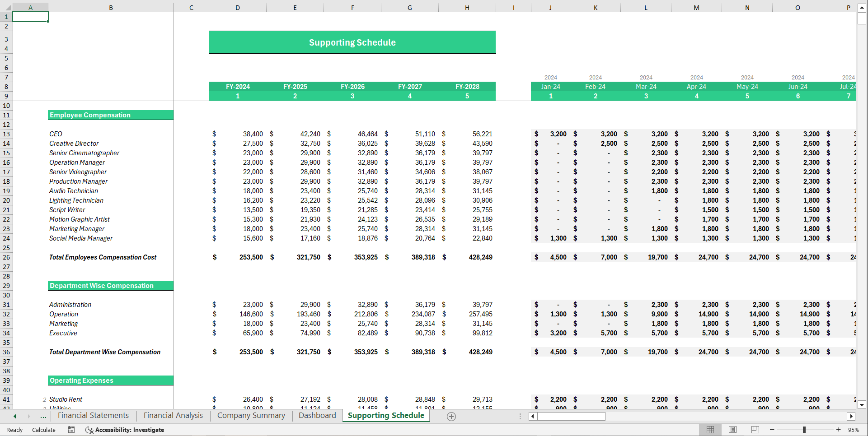Click the previous sheet navigation arrow

(15, 416)
